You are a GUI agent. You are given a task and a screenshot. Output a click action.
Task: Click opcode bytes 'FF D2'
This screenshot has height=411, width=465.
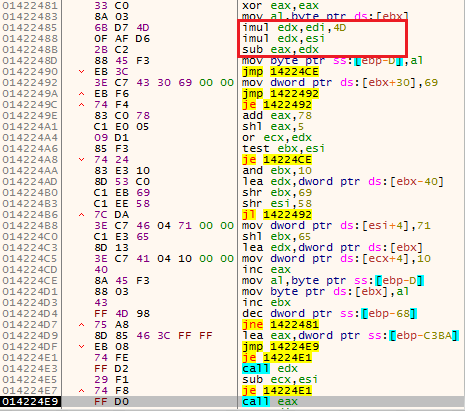[111, 369]
